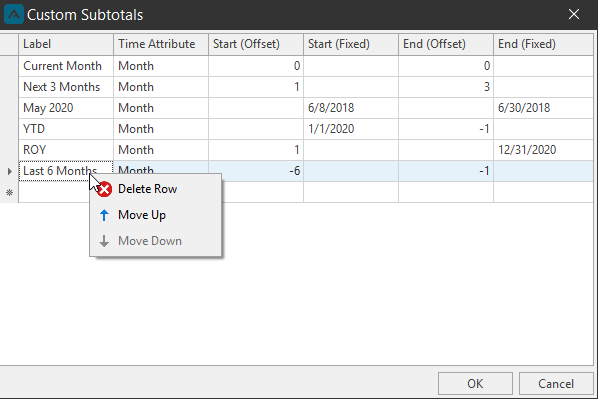Screen dimensions: 598x399
Task: Click Start Offset 1 in Next 3 Months row
Action: pos(256,87)
